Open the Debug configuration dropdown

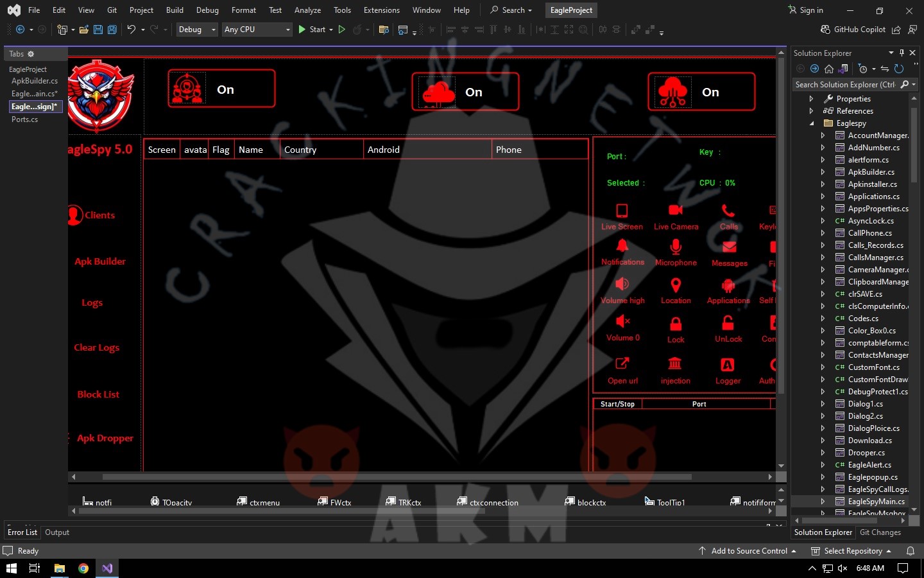point(197,30)
